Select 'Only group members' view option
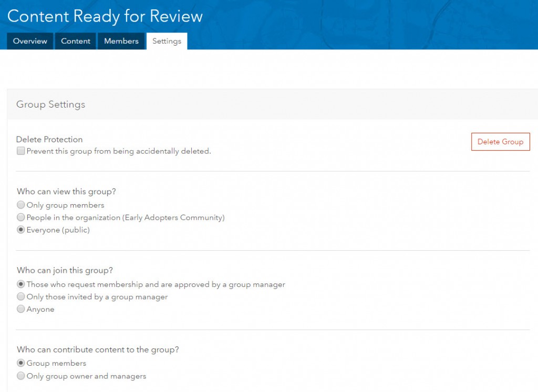The width and height of the screenshot is (538, 392). pyautogui.click(x=20, y=205)
